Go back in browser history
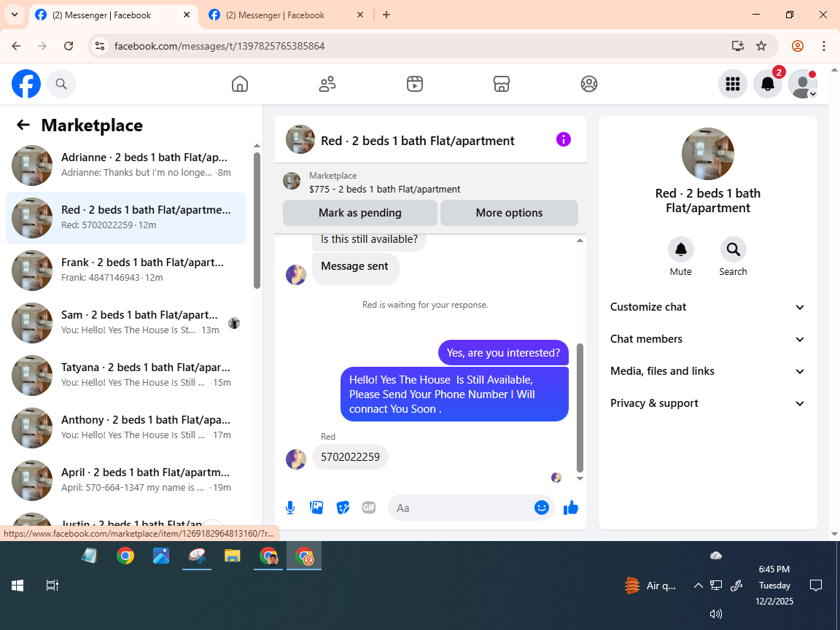840x630 pixels. coord(16,46)
